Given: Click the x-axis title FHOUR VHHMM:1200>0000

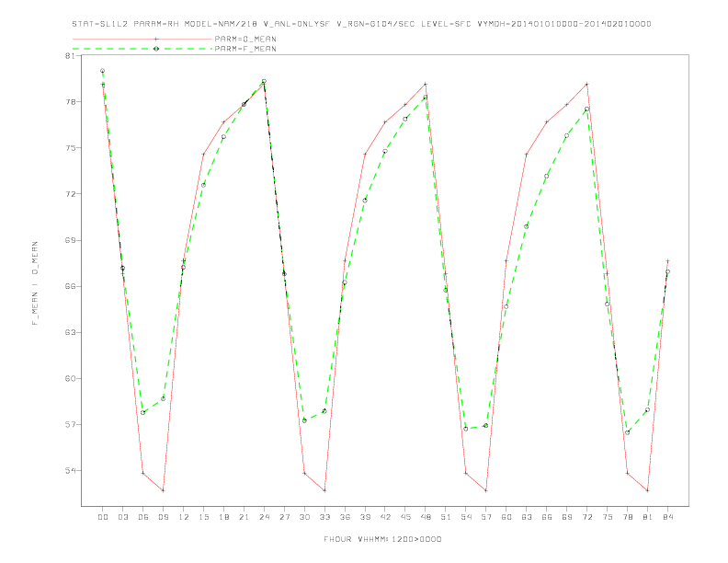Looking at the screenshot, I should pyautogui.click(x=382, y=539).
